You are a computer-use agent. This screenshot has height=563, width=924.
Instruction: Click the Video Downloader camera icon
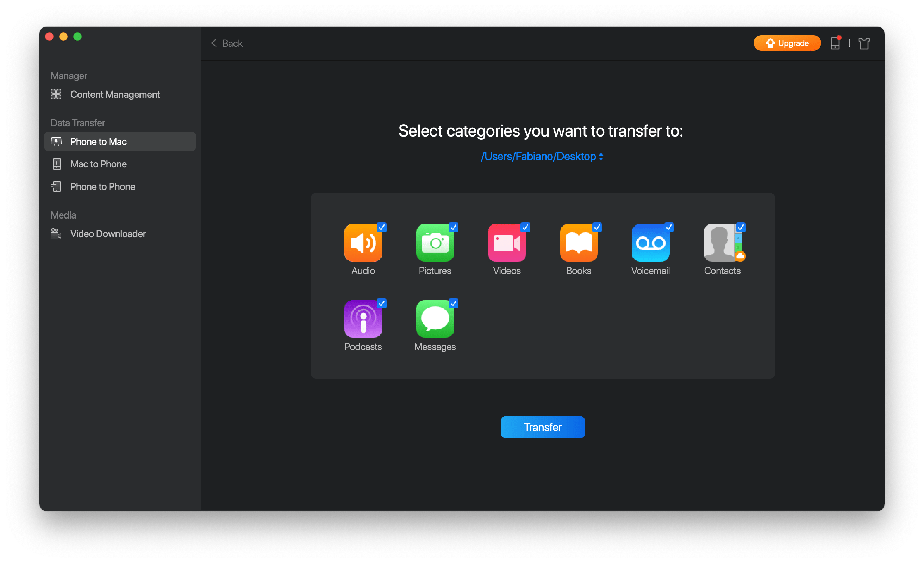pos(56,234)
